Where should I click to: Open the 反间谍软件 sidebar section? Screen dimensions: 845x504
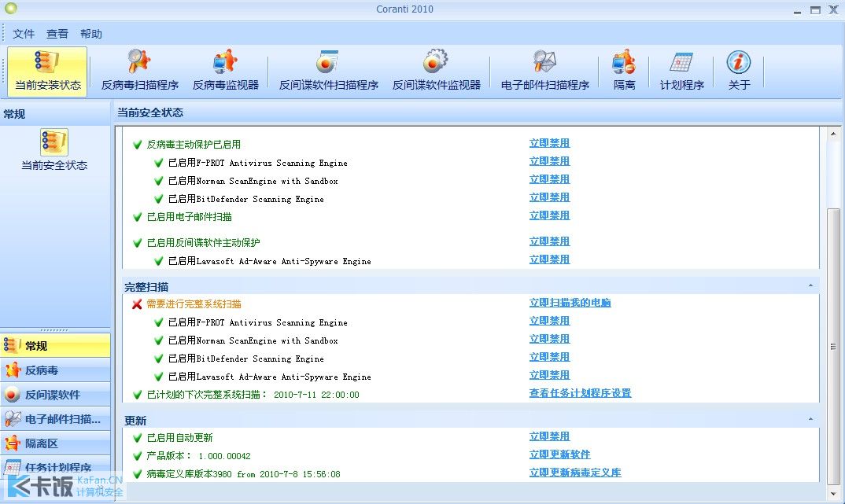click(55, 395)
